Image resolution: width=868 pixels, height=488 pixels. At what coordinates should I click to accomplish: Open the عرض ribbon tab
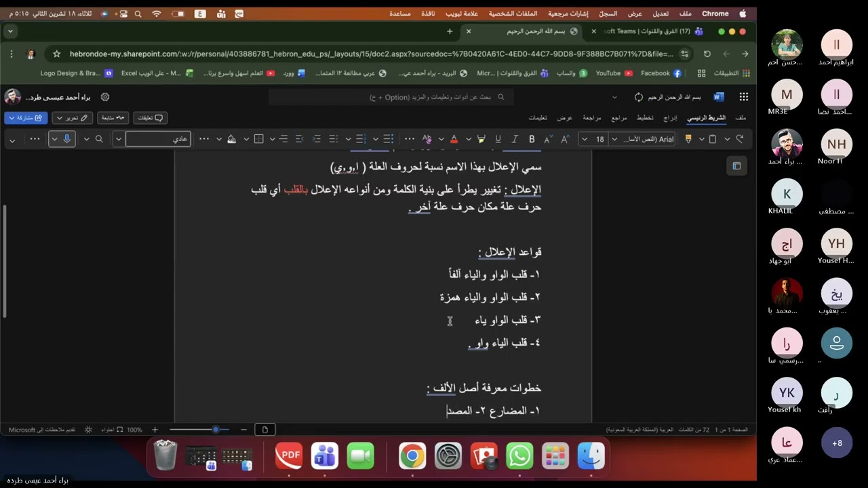click(x=565, y=118)
